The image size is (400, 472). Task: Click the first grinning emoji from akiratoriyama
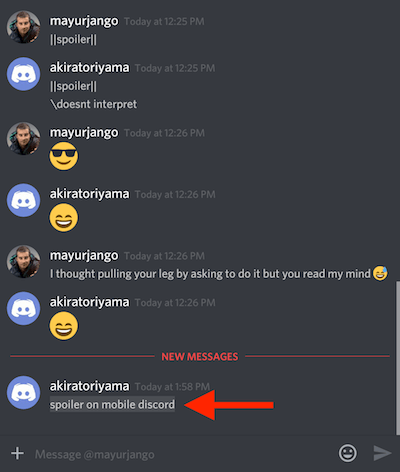coord(64,218)
